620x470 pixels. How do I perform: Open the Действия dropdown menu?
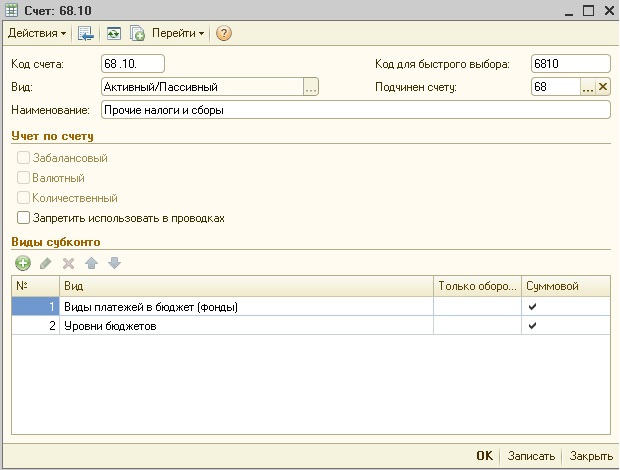point(37,33)
